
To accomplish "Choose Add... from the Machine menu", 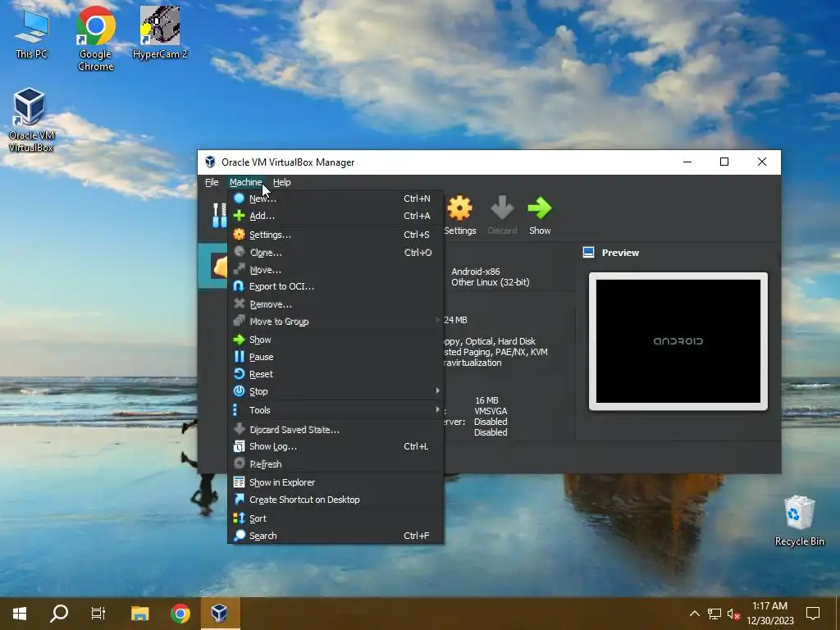I will [336, 216].
